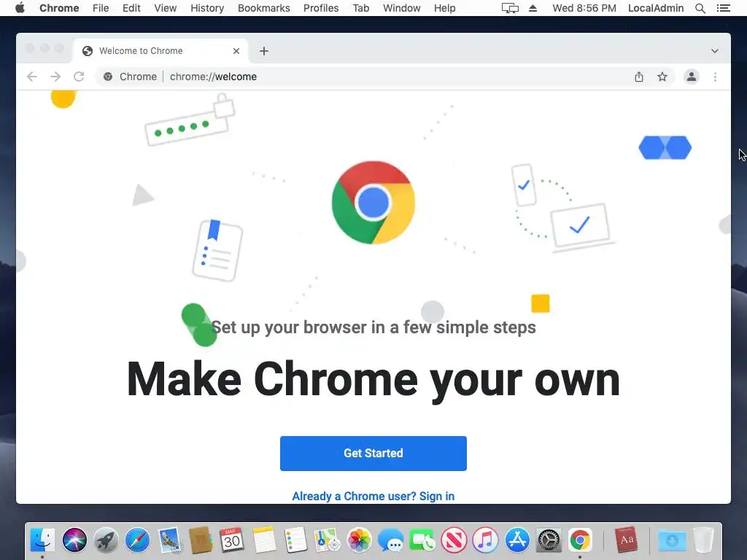
Task: Open FaceTime in the Dock
Action: pyautogui.click(x=422, y=540)
